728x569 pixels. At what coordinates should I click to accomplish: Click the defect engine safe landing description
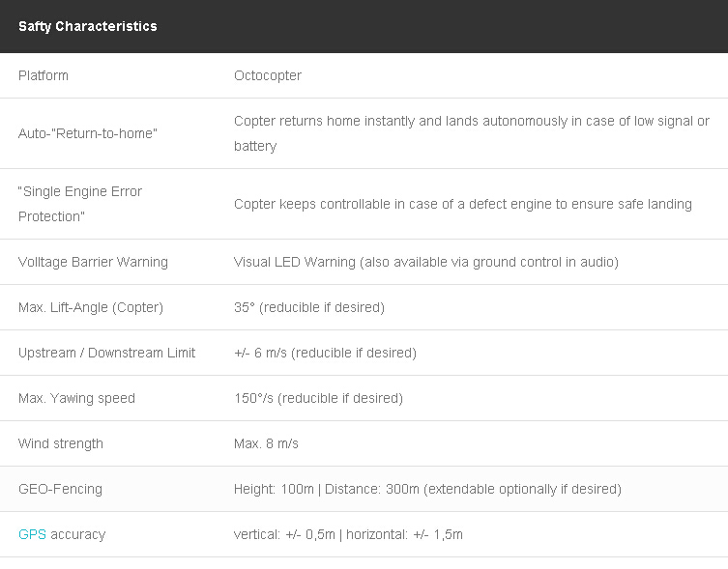point(463,204)
